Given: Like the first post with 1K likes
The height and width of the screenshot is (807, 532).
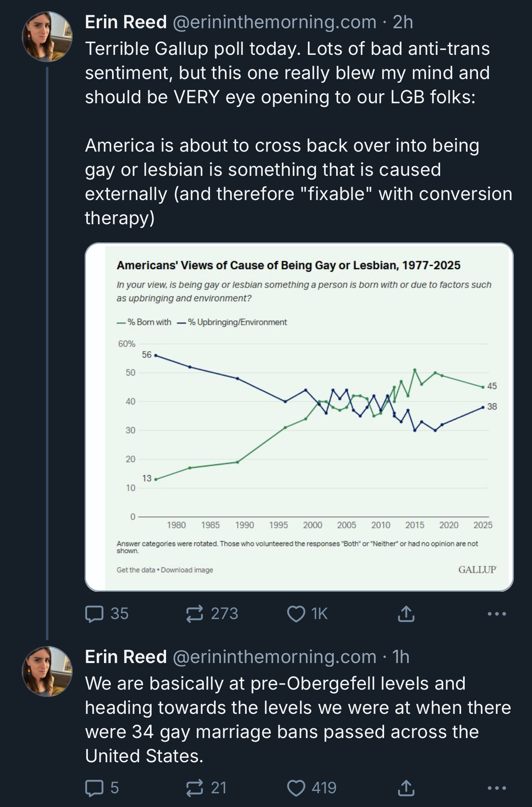Looking at the screenshot, I should pos(296,614).
